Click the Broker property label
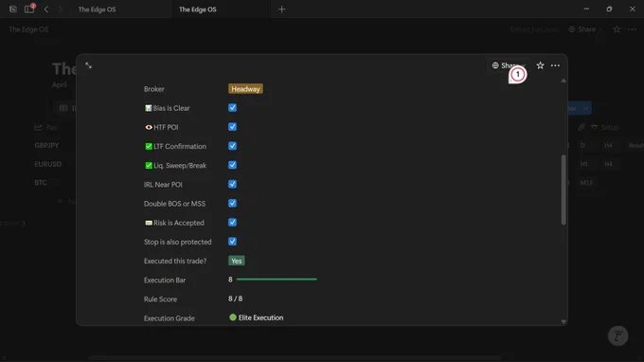Screen dimensions: 644x362 154,89
